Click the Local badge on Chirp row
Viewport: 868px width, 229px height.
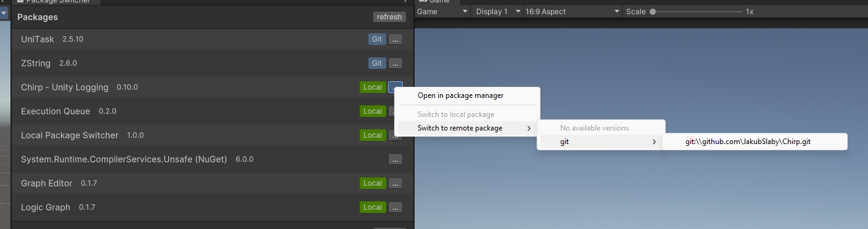[373, 87]
